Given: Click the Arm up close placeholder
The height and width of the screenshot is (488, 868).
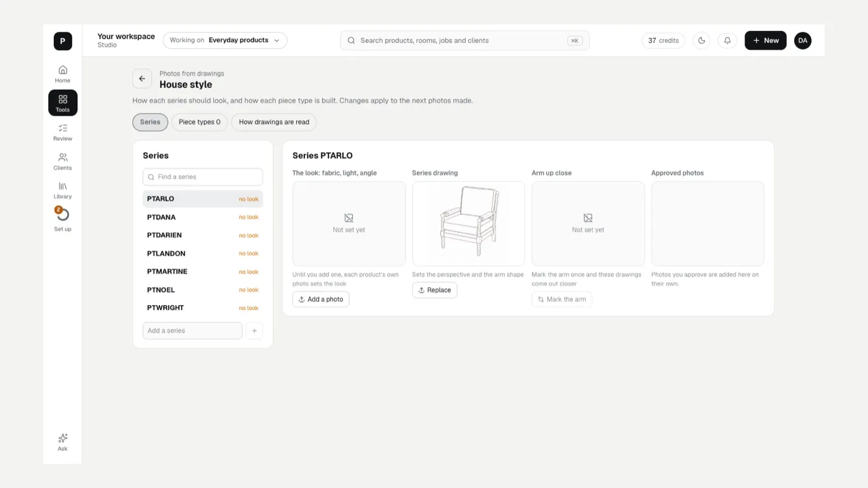Looking at the screenshot, I should (x=588, y=224).
